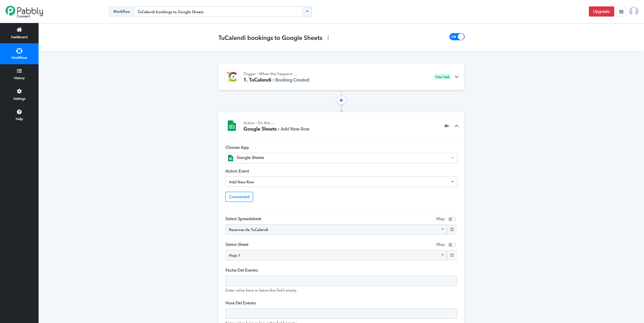The width and height of the screenshot is (644, 323).
Task: Click the '1. TuCalendi : Booking Created' text
Action: [x=276, y=80]
